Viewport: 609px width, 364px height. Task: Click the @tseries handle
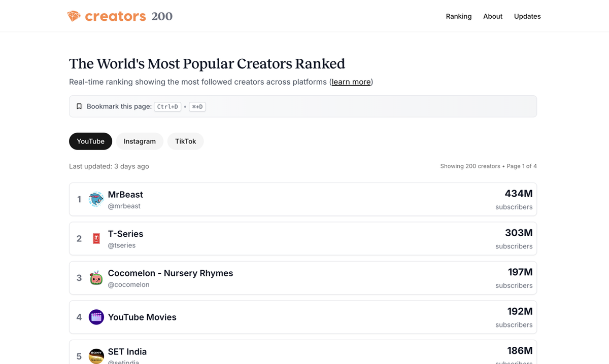pos(122,245)
